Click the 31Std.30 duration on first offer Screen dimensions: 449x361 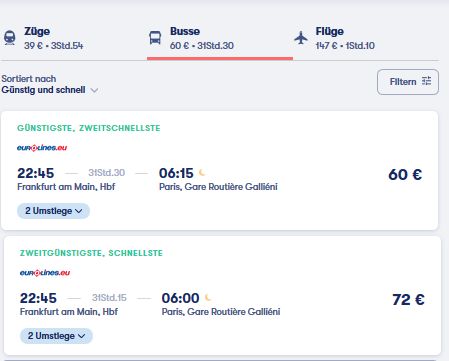tap(107, 173)
